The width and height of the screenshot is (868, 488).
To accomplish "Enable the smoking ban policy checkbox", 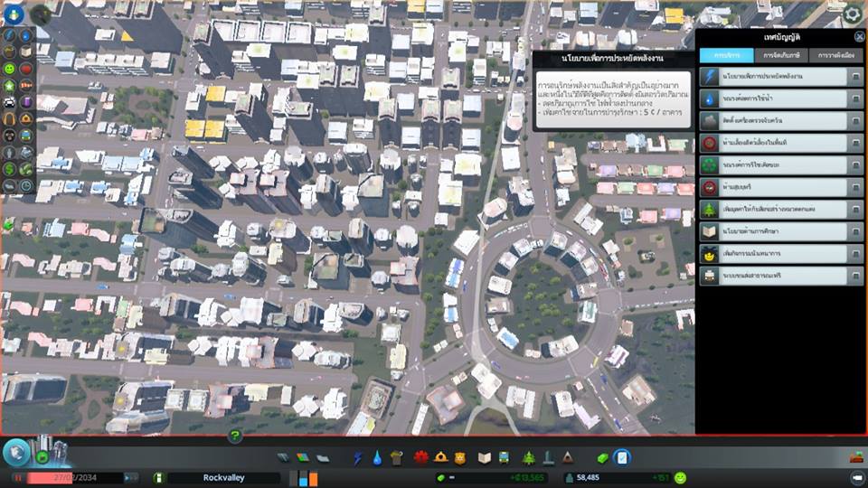I will tap(856, 187).
